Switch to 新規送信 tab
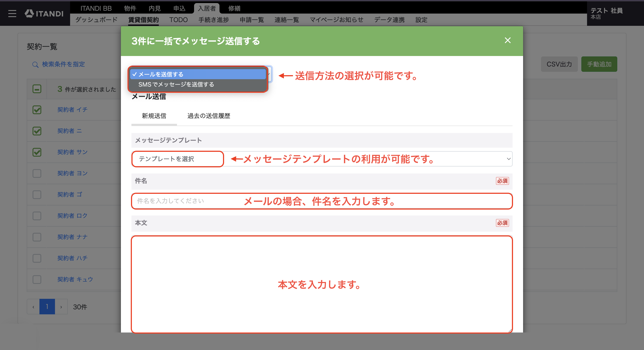The image size is (644, 350). point(154,116)
